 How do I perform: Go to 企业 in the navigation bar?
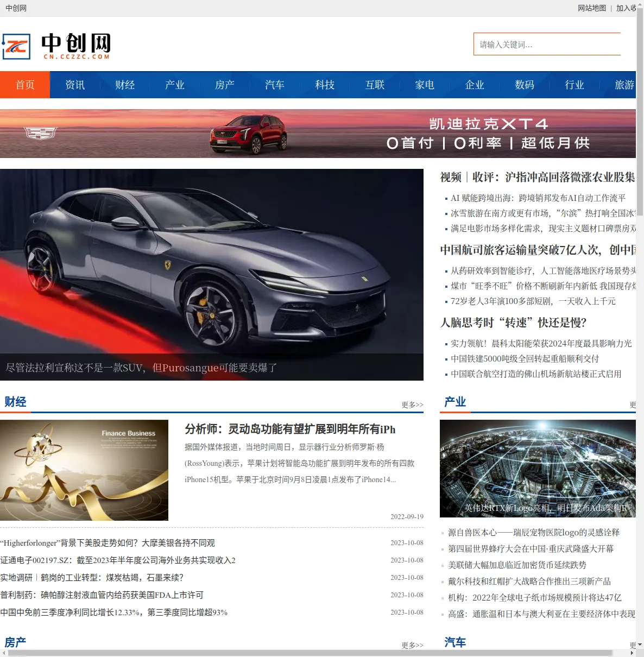[x=475, y=85]
